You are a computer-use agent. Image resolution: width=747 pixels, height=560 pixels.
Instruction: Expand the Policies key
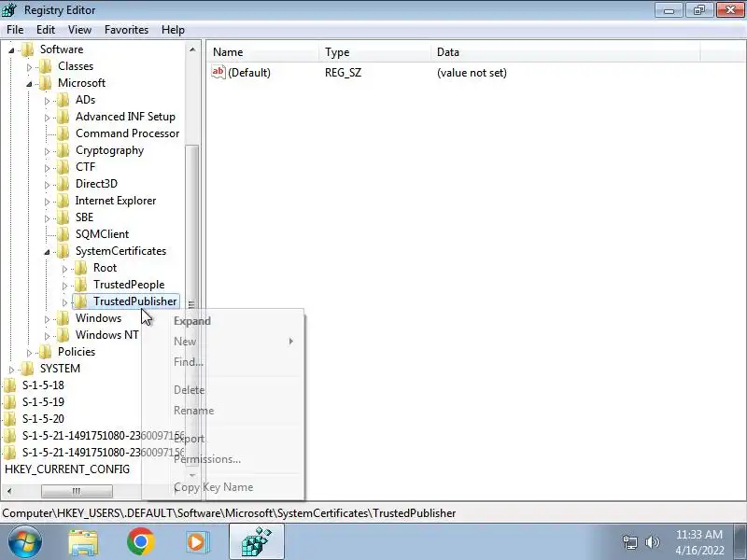point(29,353)
